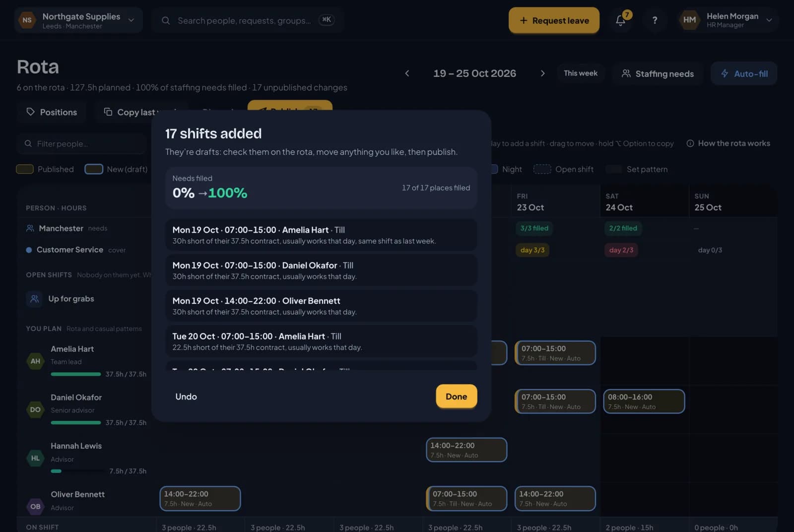Open Oliver Bennett's Thursday 07:00–15:00 Till shift
The width and height of the screenshot is (794, 532).
[466, 498]
